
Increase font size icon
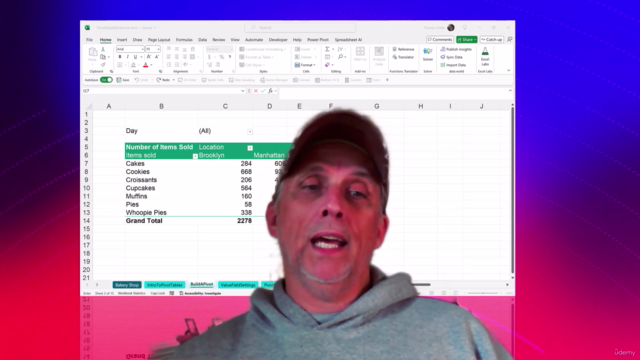(149, 57)
